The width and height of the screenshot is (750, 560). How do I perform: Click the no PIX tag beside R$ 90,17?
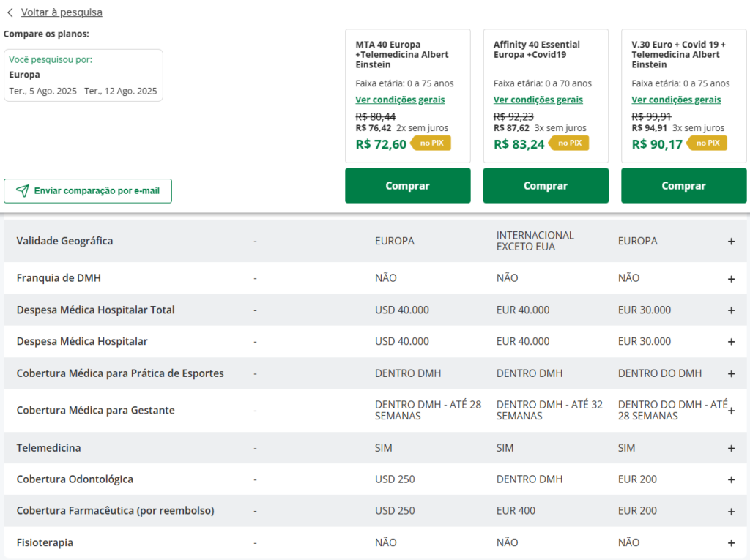pos(707,143)
